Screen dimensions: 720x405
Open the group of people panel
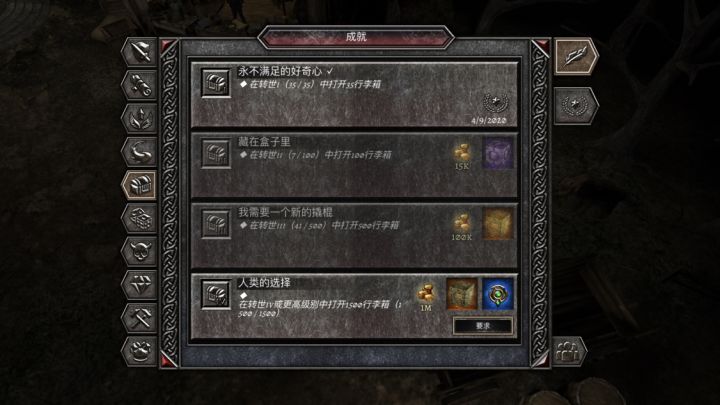click(568, 351)
